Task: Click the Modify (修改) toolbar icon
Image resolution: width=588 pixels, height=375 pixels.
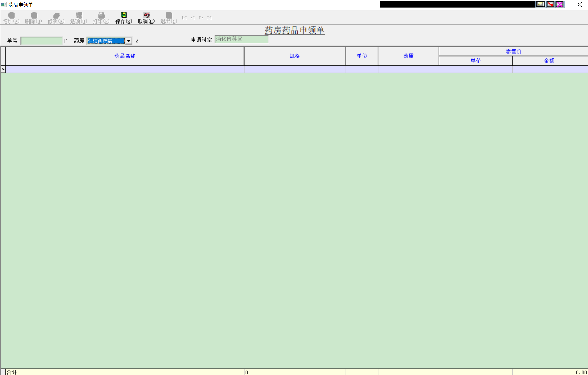Action: [56, 15]
